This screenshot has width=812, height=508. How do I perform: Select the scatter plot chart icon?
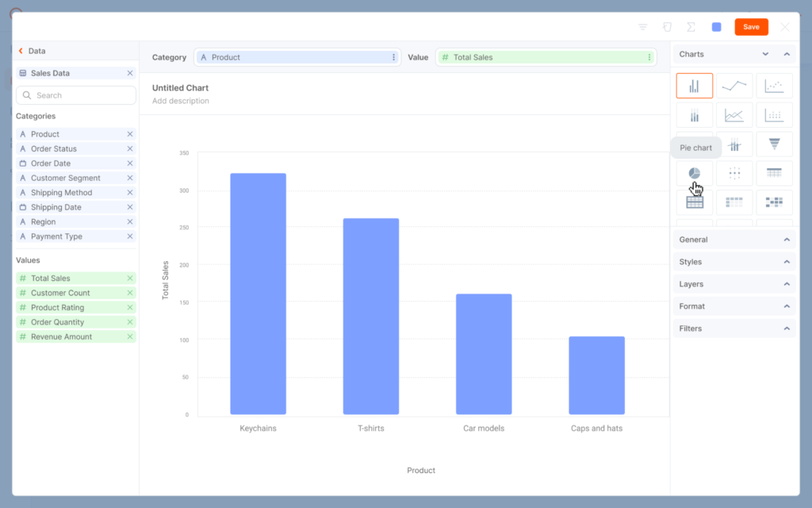[x=774, y=86]
